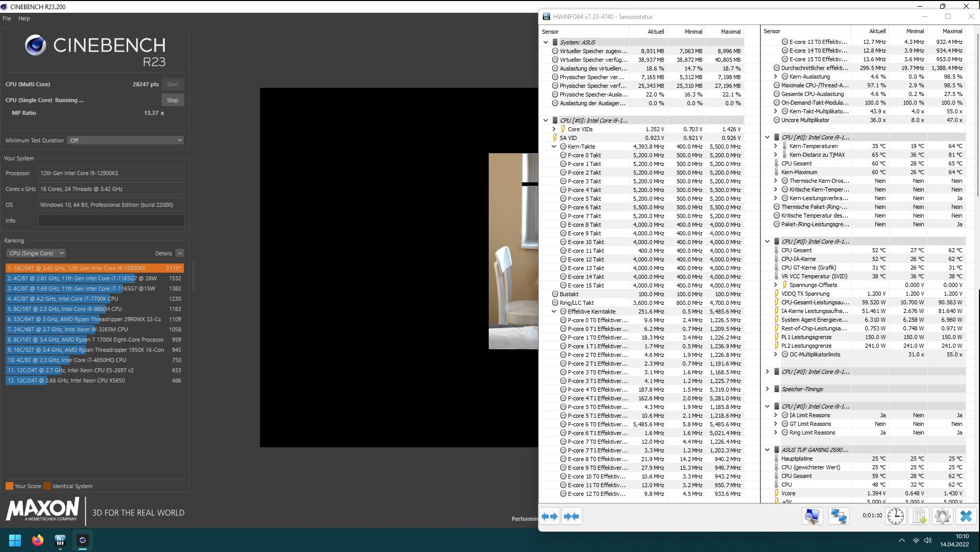The image size is (980, 552).
Task: Collapse Kern-Takte node
Action: click(x=554, y=147)
